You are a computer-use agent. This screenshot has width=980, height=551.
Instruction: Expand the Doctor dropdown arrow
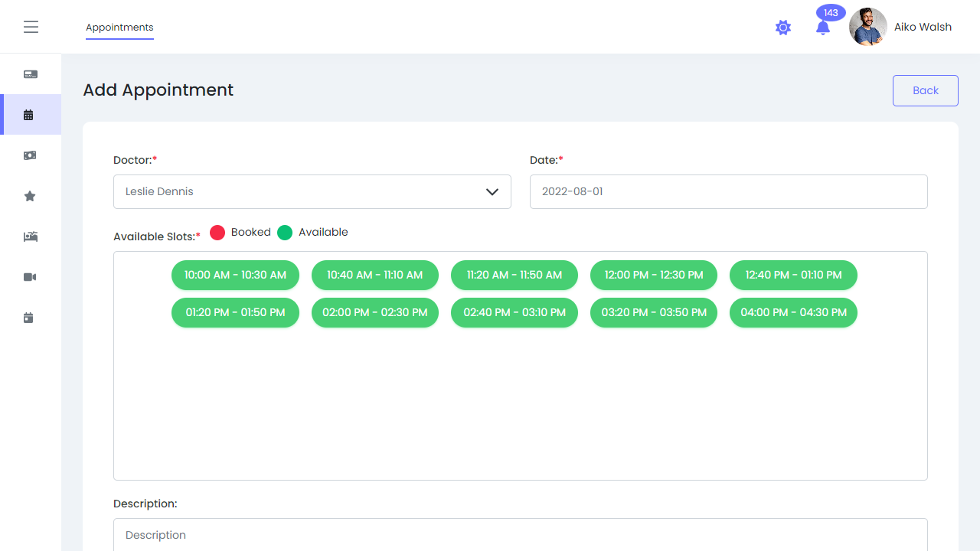pos(492,192)
